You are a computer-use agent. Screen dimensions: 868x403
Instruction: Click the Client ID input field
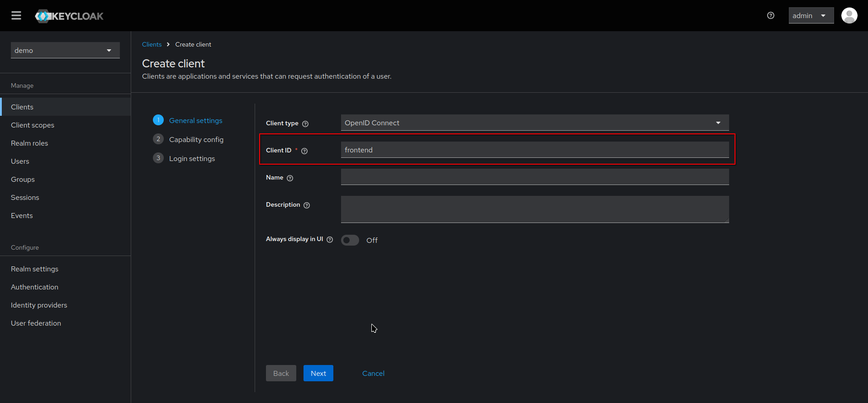coord(535,150)
